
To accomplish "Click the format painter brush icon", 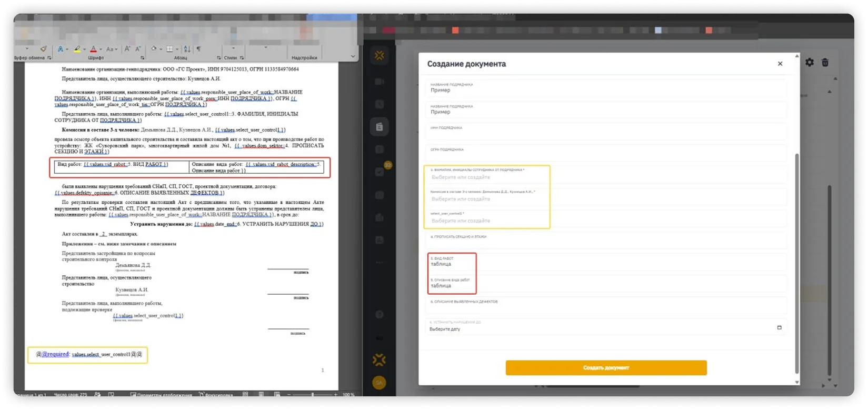I will 44,49.
